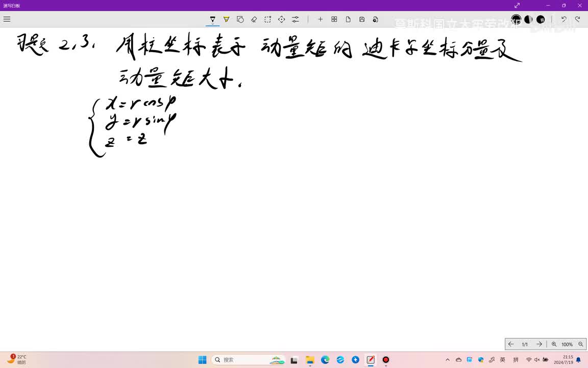
Task: Choose the shapes tool
Action: [x=240, y=19]
